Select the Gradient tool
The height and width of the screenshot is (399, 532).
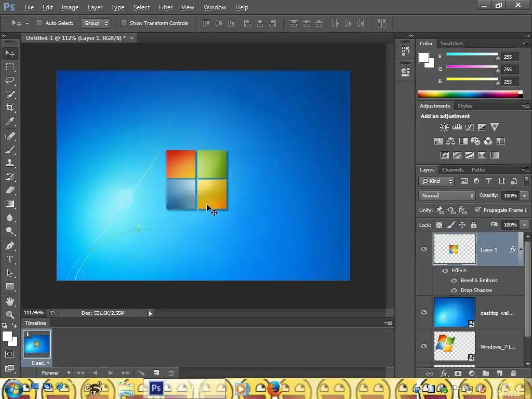10,204
